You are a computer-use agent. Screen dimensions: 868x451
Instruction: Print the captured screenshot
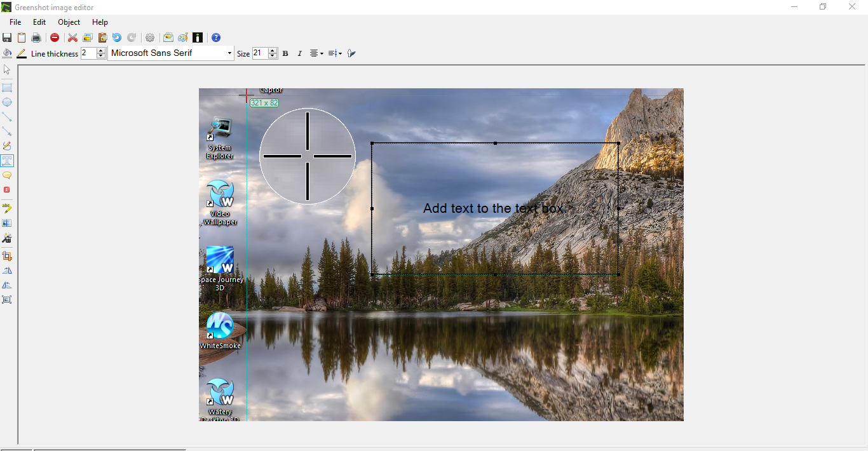tap(36, 37)
